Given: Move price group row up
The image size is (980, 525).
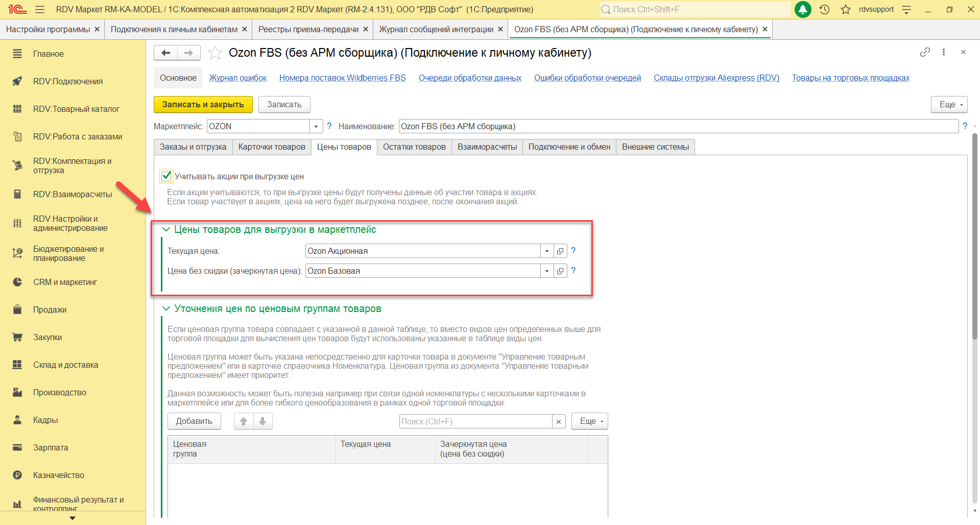Looking at the screenshot, I should (244, 421).
